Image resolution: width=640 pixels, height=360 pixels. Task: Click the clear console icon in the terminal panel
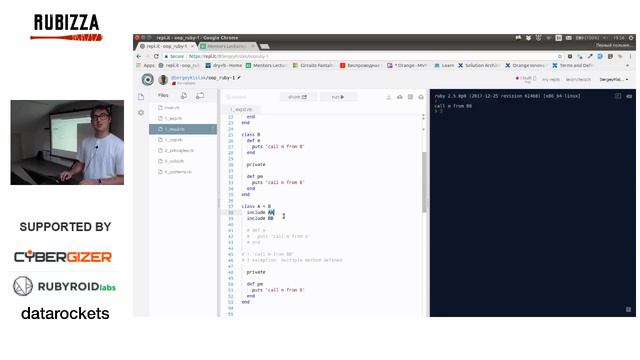(x=629, y=96)
